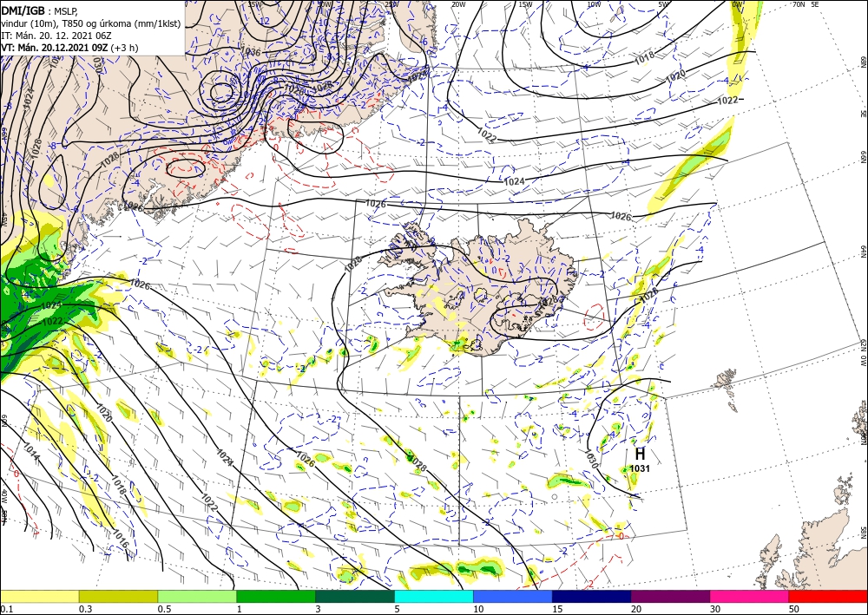The image size is (868, 615).
Task: Select the green 1–3 legend color segment
Action: pyautogui.click(x=276, y=596)
